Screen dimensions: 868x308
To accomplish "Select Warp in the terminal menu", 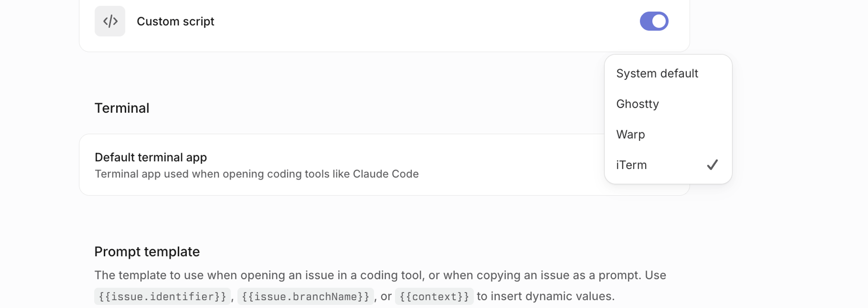I will coord(631,134).
